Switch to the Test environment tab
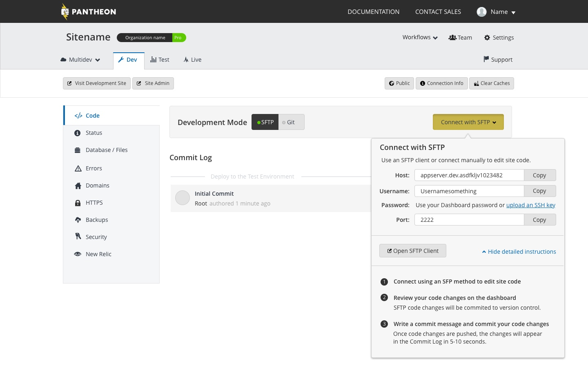Image resolution: width=588 pixels, height=382 pixels. [160, 60]
